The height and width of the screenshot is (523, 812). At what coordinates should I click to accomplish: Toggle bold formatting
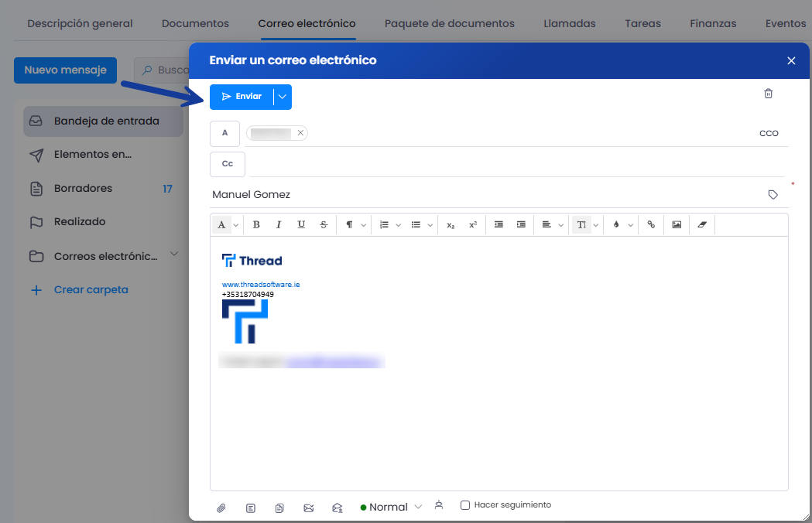click(255, 224)
